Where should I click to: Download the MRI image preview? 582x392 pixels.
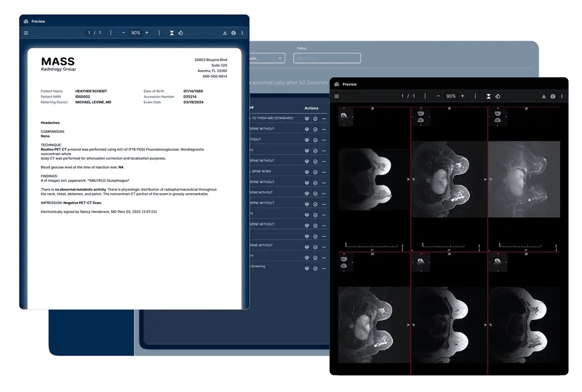pos(544,97)
